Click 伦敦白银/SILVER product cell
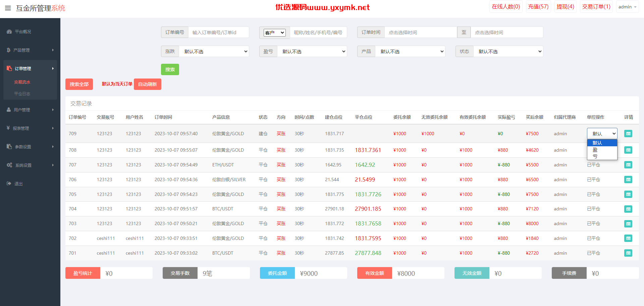Screen dimensions: 644x306 229,180
